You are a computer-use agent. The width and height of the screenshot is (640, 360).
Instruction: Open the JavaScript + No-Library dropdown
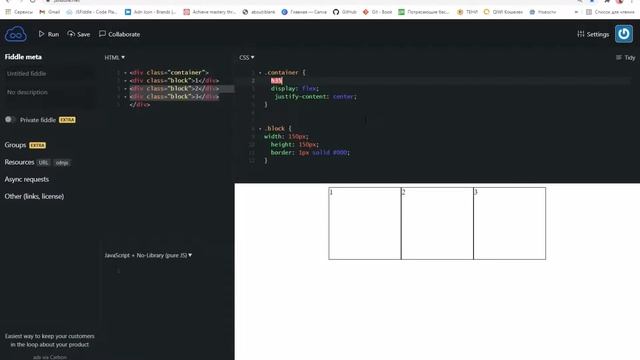148,255
